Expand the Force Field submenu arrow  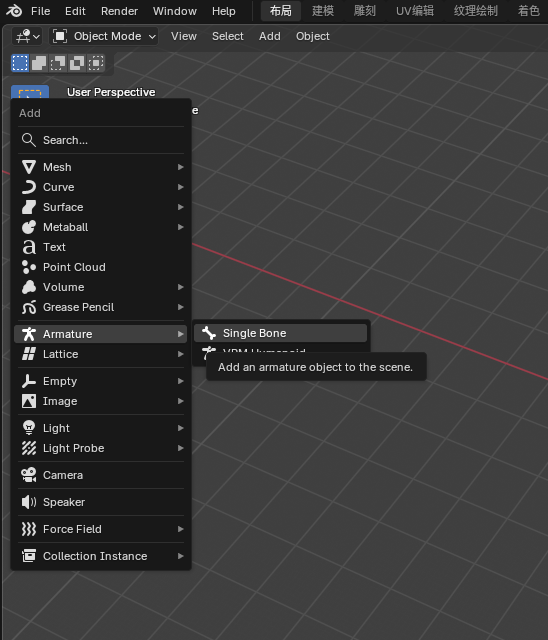(180, 529)
